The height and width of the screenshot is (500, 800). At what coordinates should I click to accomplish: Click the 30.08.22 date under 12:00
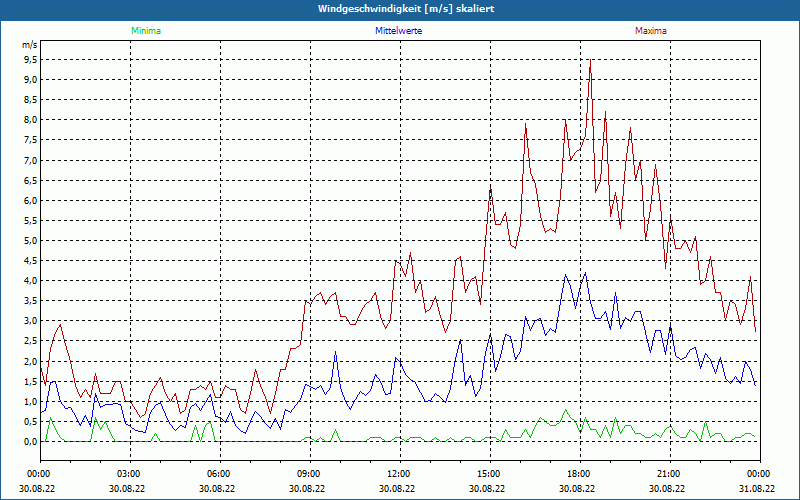397,488
